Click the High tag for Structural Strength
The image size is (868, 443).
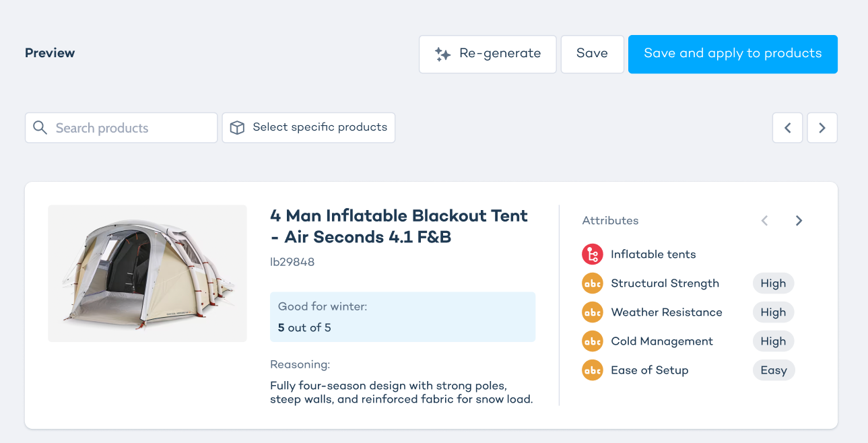(x=773, y=283)
